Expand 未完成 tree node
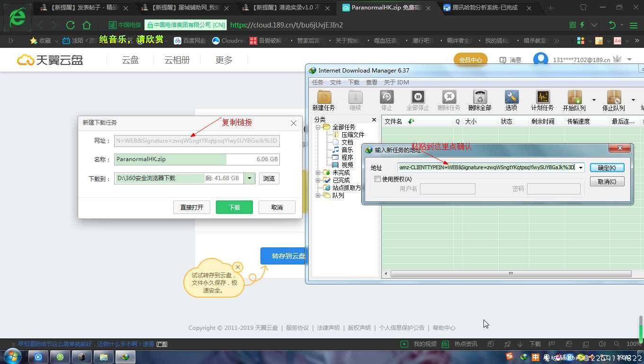This screenshot has width=644, height=364. pos(319,173)
